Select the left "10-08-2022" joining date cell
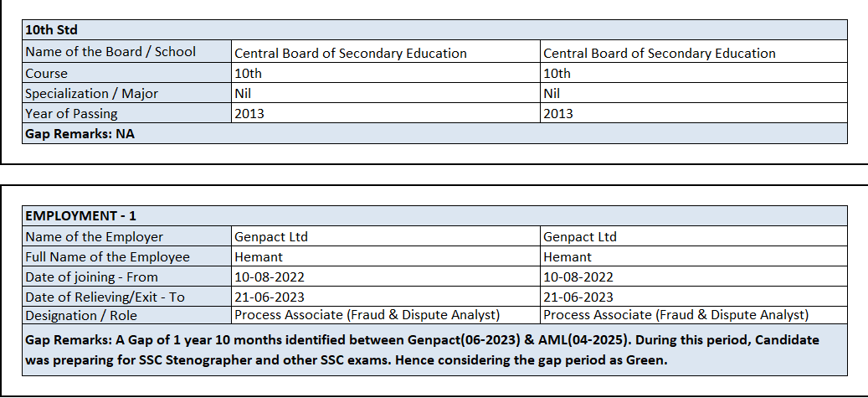868x398 pixels. pos(270,277)
